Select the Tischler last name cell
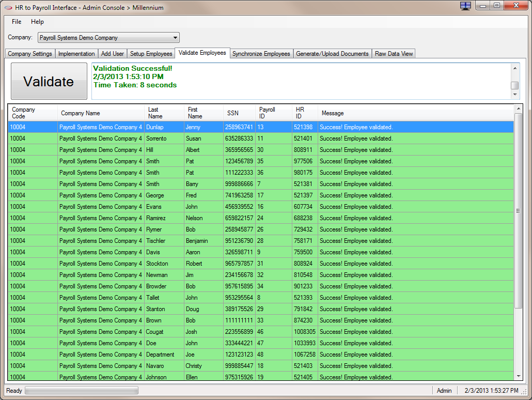 click(164, 241)
